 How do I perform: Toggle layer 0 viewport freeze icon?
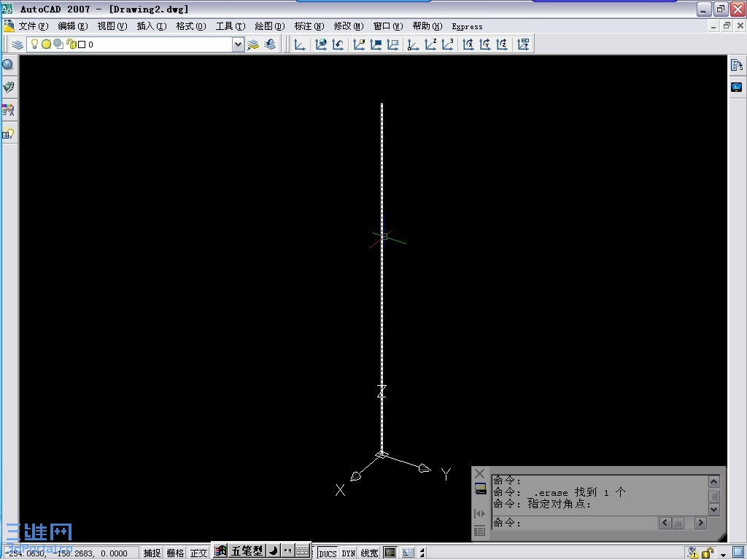click(x=58, y=44)
